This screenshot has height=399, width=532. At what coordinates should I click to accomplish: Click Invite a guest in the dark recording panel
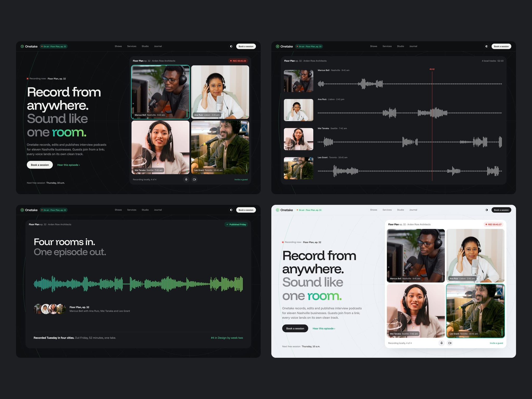pos(241,179)
